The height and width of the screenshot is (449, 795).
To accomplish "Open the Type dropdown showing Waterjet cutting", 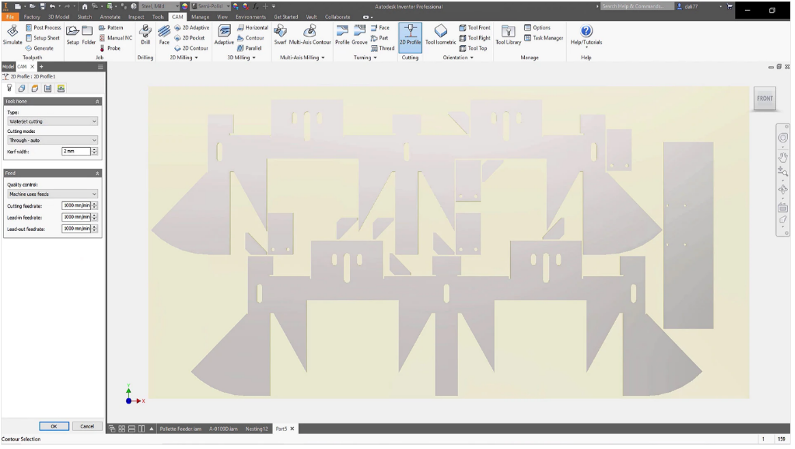I will pyautogui.click(x=52, y=121).
